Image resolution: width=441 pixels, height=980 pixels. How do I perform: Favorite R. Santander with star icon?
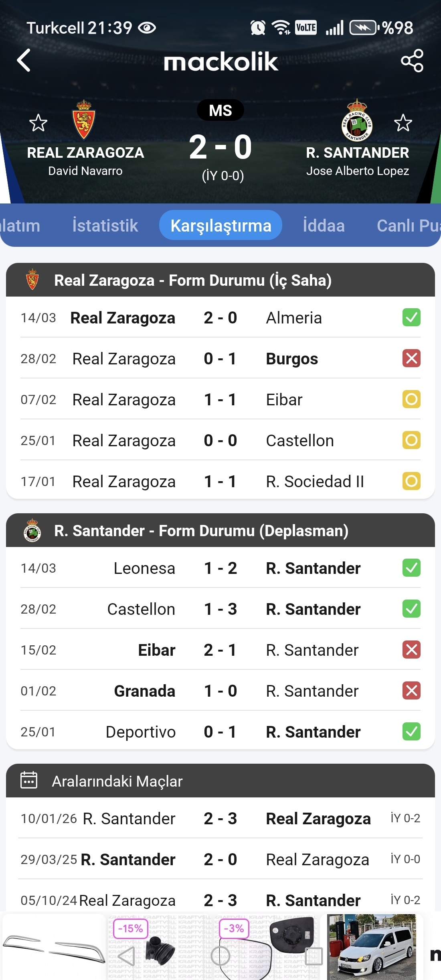[x=403, y=123]
